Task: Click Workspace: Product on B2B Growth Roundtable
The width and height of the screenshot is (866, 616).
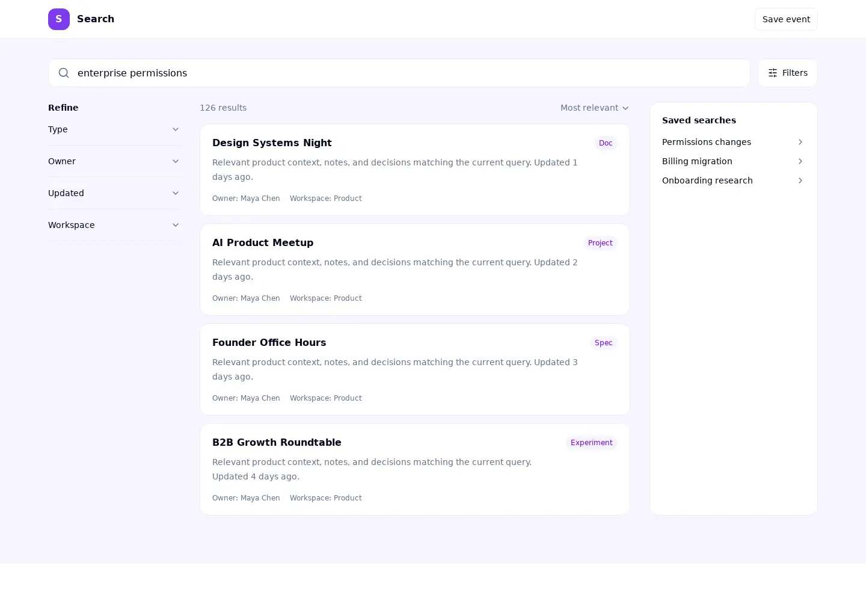Action: pos(326,498)
